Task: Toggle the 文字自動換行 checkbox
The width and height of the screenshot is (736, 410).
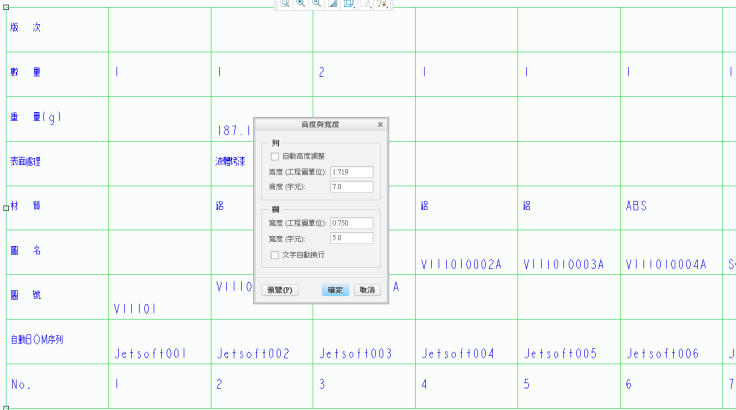Action: pos(275,255)
